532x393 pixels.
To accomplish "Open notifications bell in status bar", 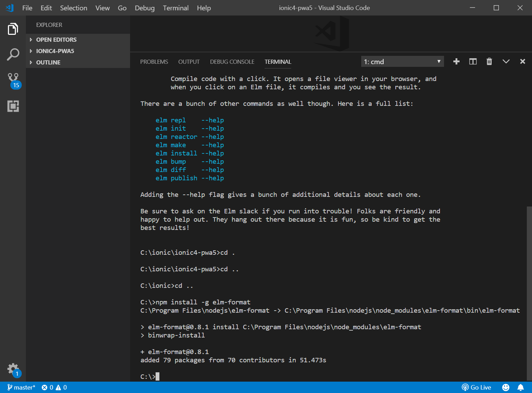I will tap(521, 387).
